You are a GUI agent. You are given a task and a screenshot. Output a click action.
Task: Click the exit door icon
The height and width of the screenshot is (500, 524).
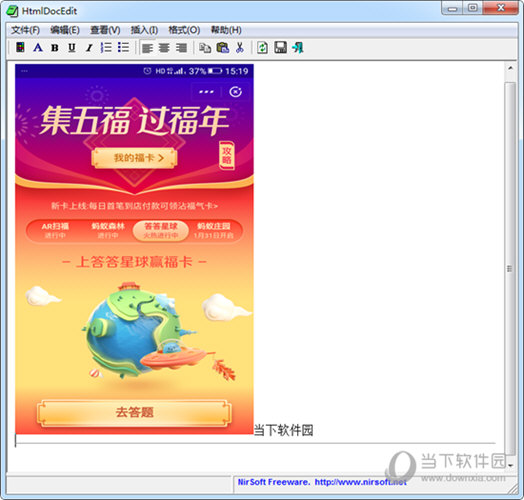coord(298,48)
